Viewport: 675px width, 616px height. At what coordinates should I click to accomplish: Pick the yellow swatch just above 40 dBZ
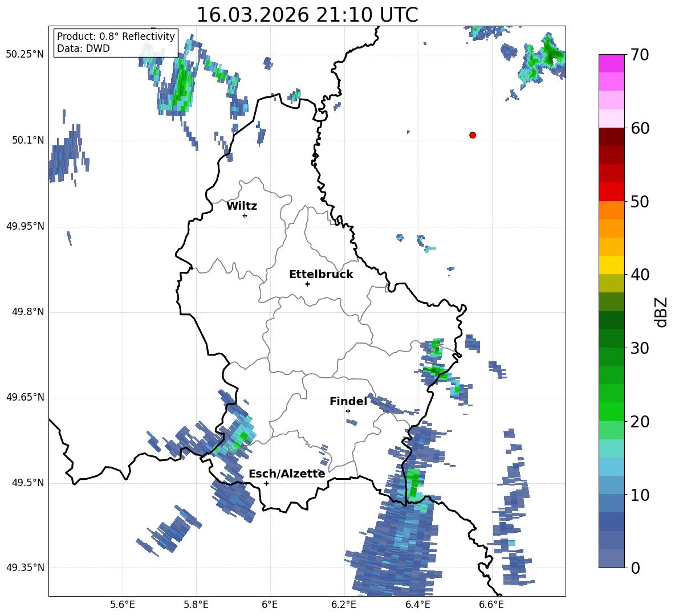pos(611,265)
